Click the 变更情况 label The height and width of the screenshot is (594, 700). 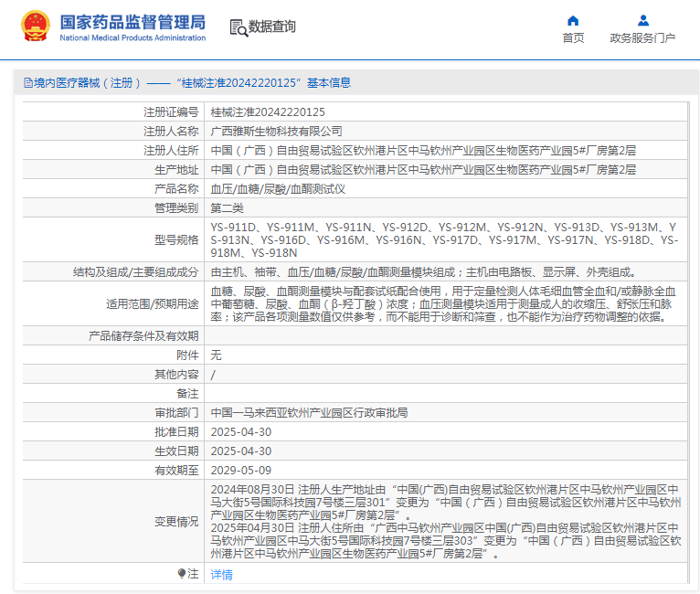(176, 522)
